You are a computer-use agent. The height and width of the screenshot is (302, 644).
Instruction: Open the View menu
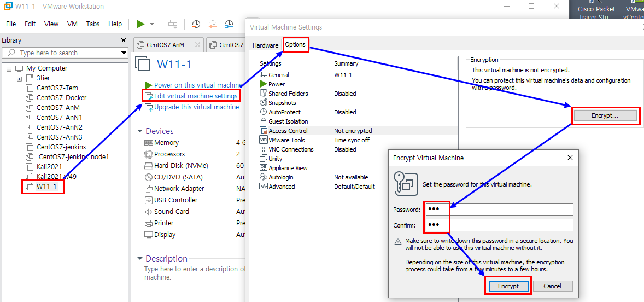pos(51,24)
